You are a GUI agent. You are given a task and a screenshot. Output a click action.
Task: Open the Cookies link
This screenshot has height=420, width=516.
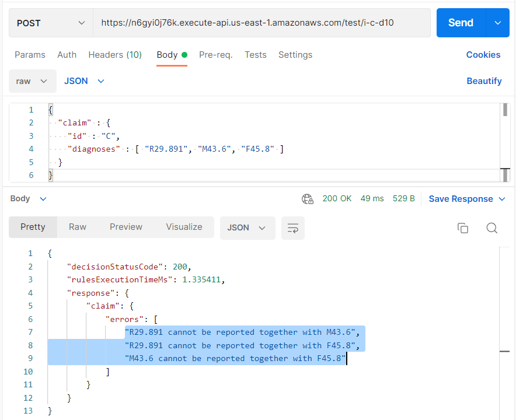pos(483,55)
